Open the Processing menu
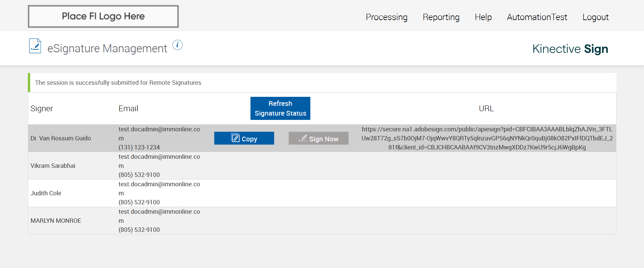This screenshot has height=268, width=644. [x=386, y=17]
